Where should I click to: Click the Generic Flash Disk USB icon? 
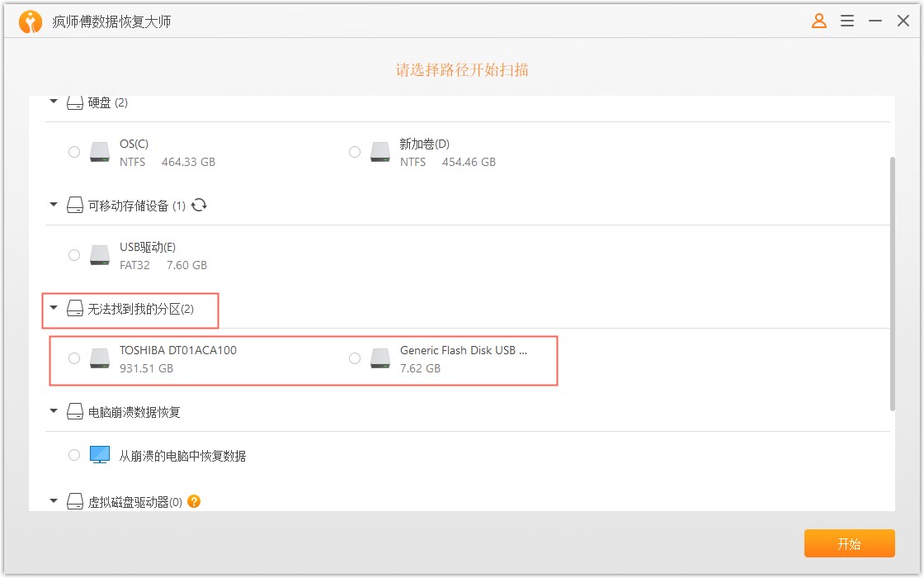coord(380,358)
